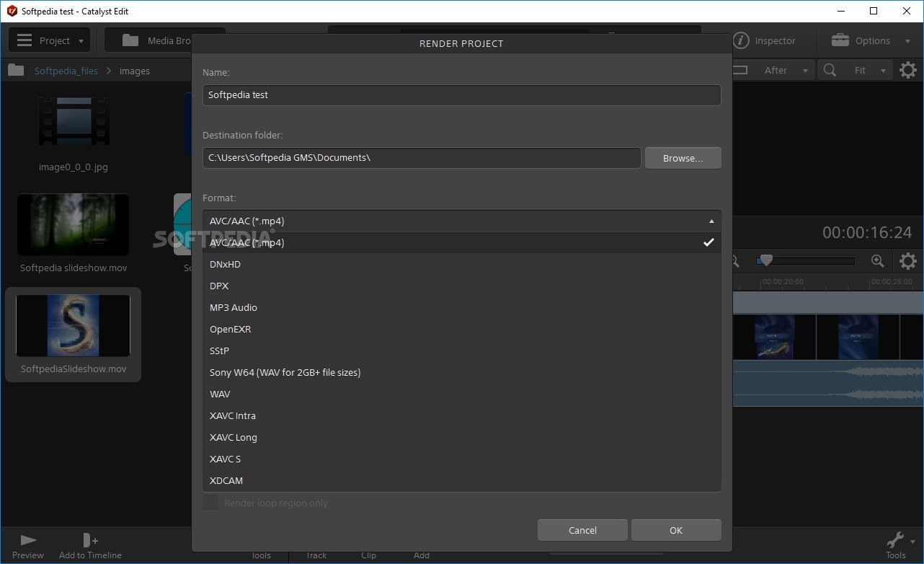Choose Sony W64 format option
This screenshot has height=564, width=924.
pos(462,372)
